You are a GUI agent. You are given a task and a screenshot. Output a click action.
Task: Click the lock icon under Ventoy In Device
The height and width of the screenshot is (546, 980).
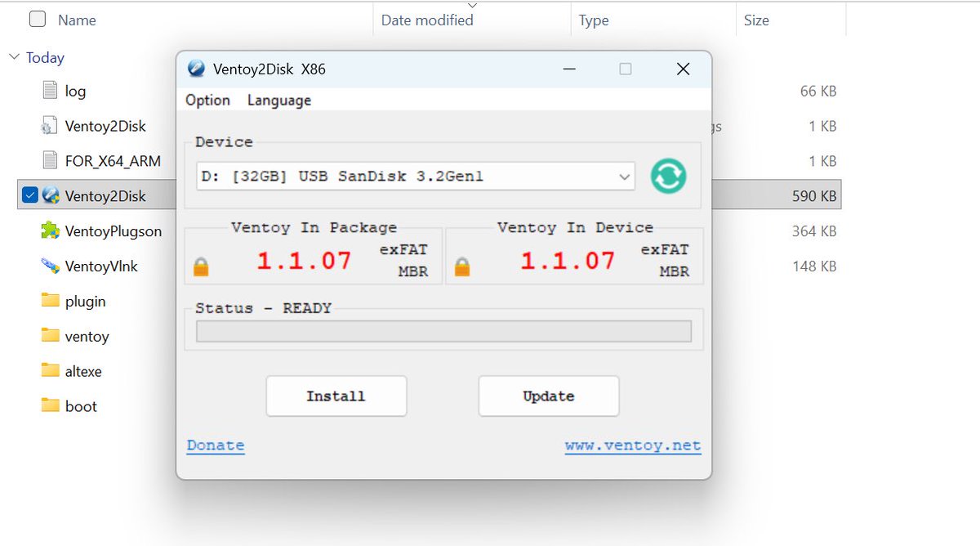click(462, 266)
